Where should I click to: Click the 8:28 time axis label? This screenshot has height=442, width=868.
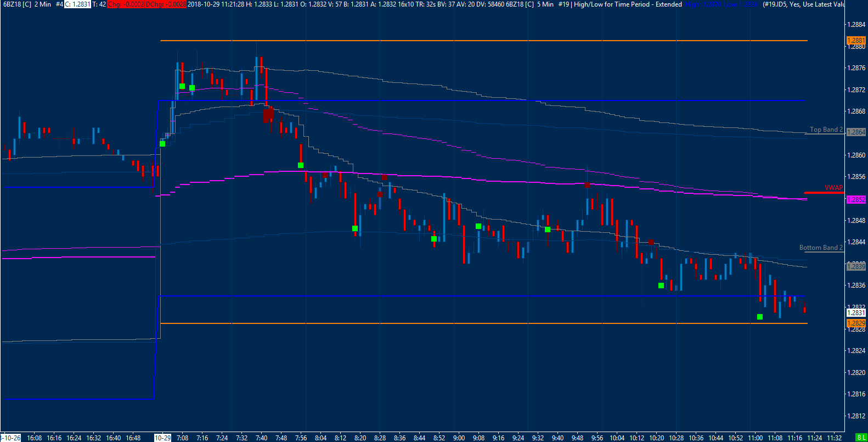coord(380,438)
